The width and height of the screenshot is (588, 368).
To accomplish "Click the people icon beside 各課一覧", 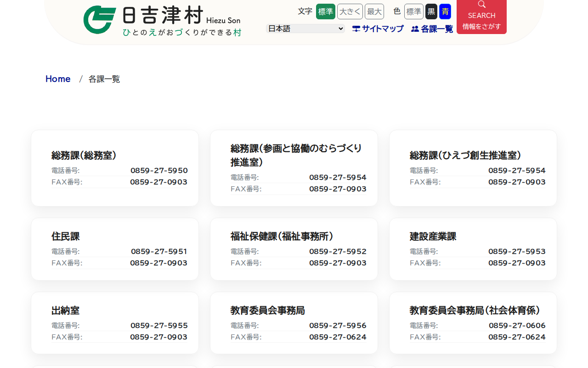I will tap(415, 29).
